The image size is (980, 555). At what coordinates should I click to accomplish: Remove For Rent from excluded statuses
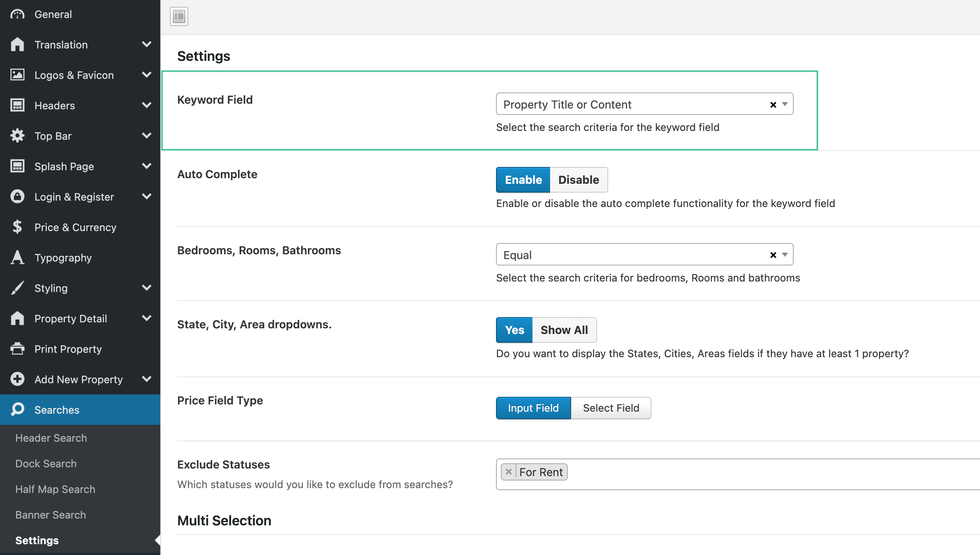(x=508, y=471)
